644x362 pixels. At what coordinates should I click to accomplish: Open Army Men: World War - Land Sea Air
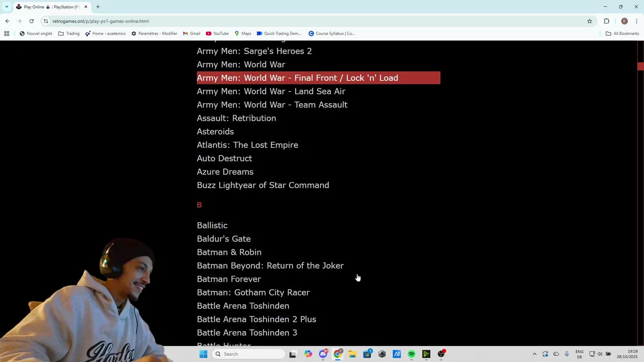click(x=271, y=92)
